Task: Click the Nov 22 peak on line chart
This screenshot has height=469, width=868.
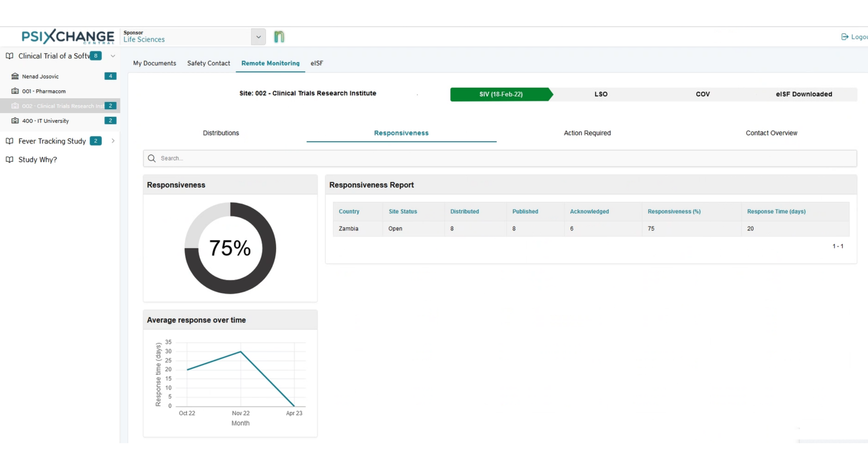Action: pyautogui.click(x=241, y=352)
